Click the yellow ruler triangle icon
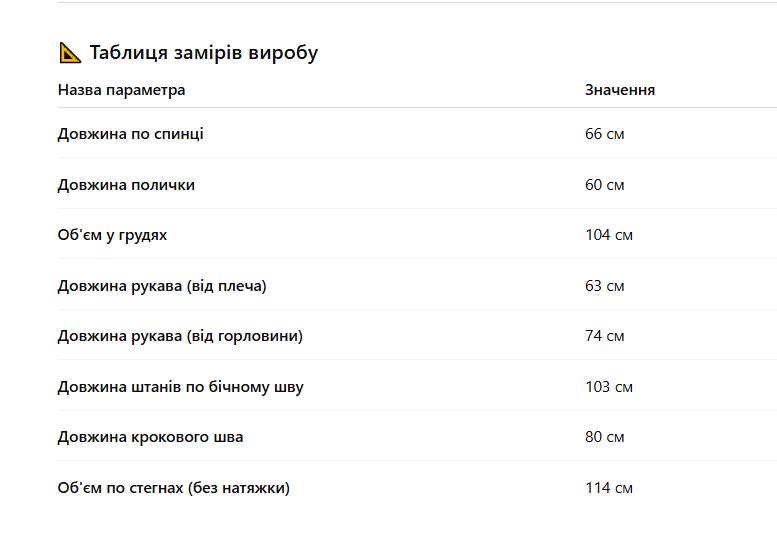 (x=70, y=53)
